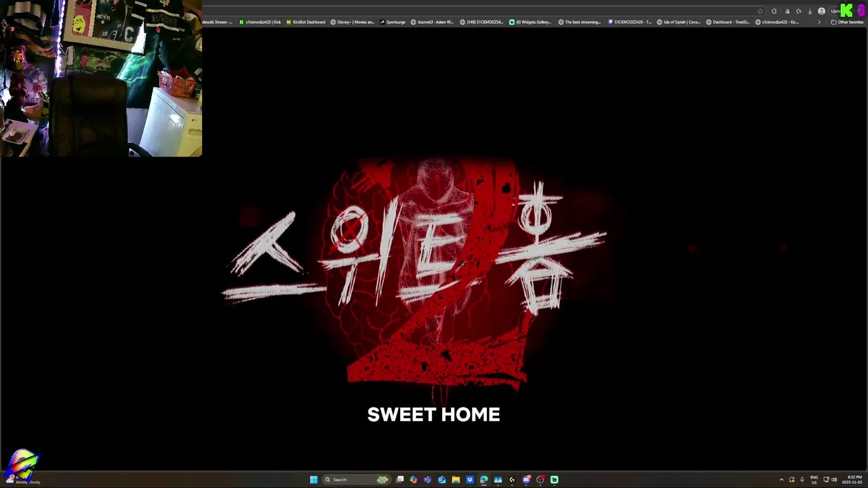Open the Windows Start menu
Viewport: 868px width, 488px height.
tap(313, 480)
